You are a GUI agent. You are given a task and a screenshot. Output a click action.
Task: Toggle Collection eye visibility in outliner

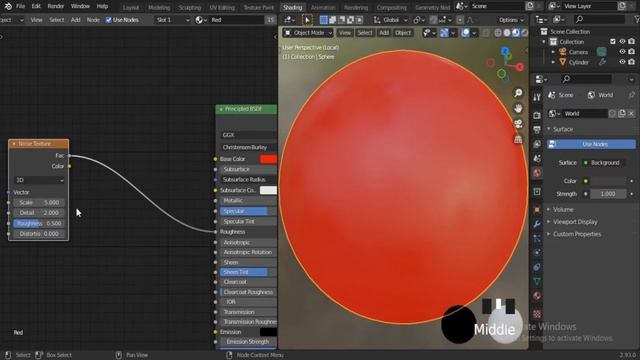coord(622,42)
